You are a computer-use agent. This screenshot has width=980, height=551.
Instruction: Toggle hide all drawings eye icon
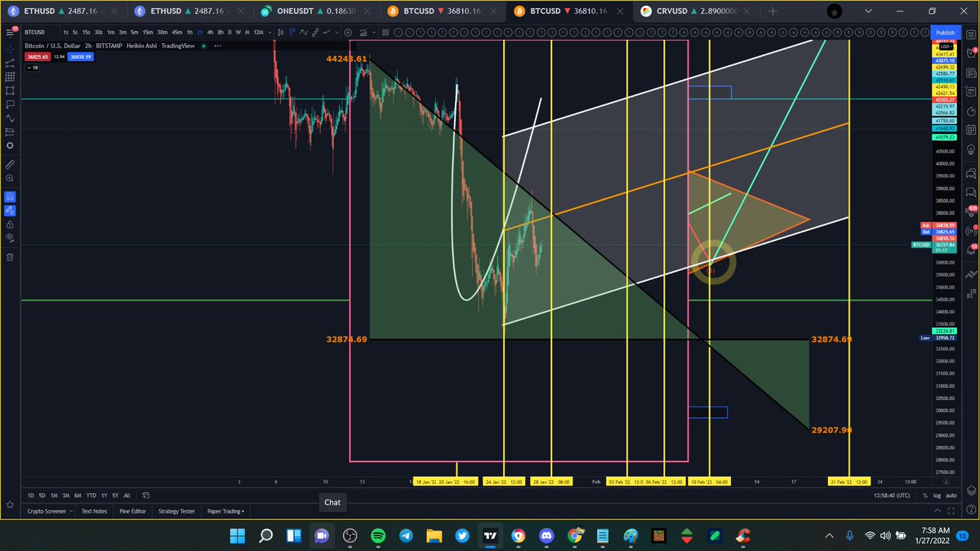[10, 238]
